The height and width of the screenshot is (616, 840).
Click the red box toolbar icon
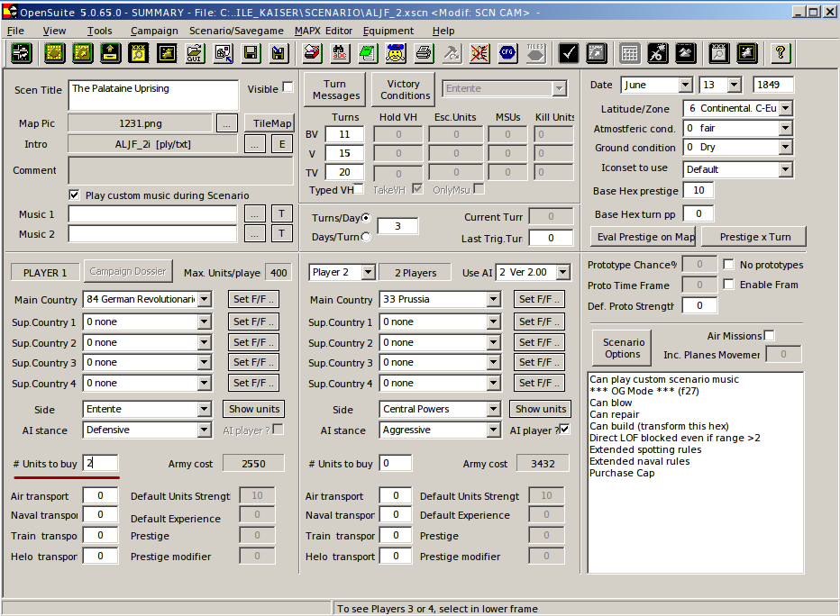(312, 53)
